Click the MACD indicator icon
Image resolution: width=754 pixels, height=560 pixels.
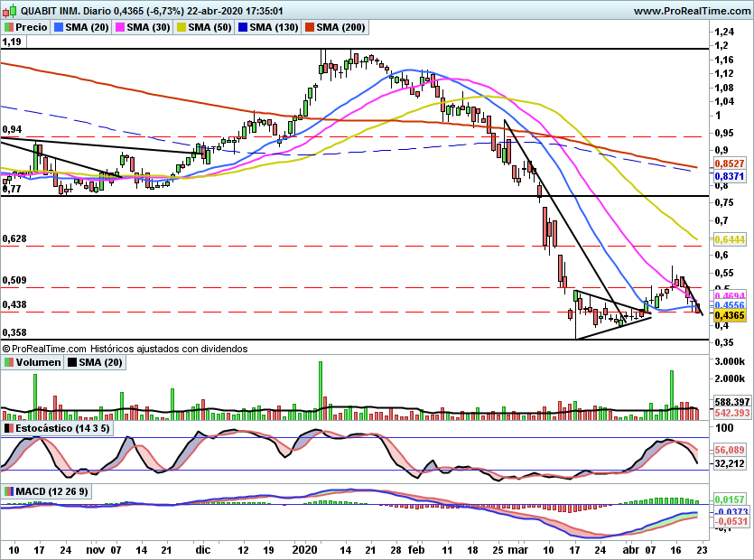(x=9, y=491)
